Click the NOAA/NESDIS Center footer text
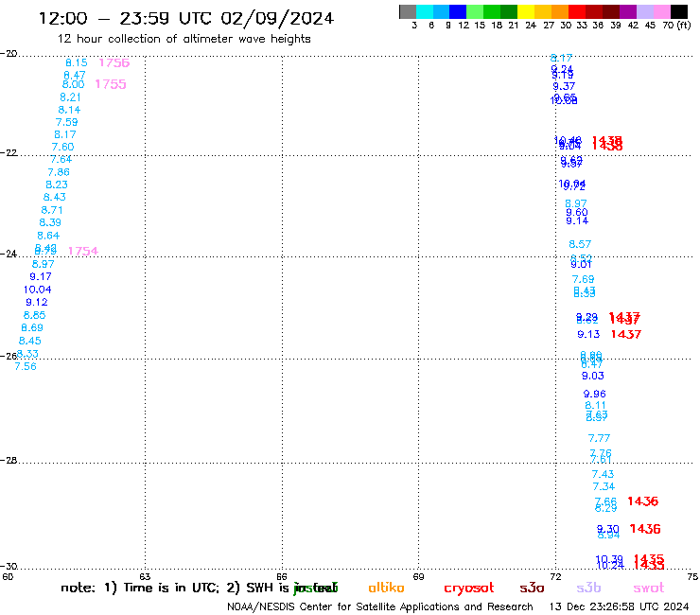 point(380,607)
